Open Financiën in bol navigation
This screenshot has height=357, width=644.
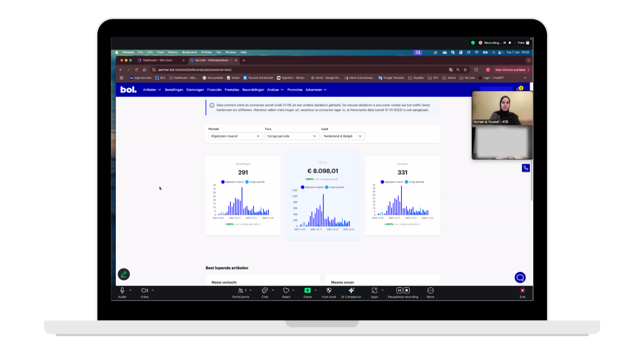(214, 90)
